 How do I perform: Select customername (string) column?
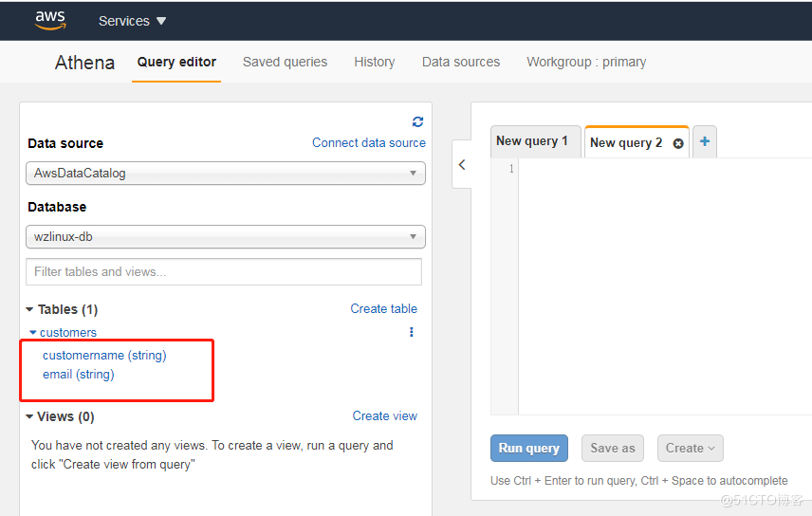coord(104,356)
